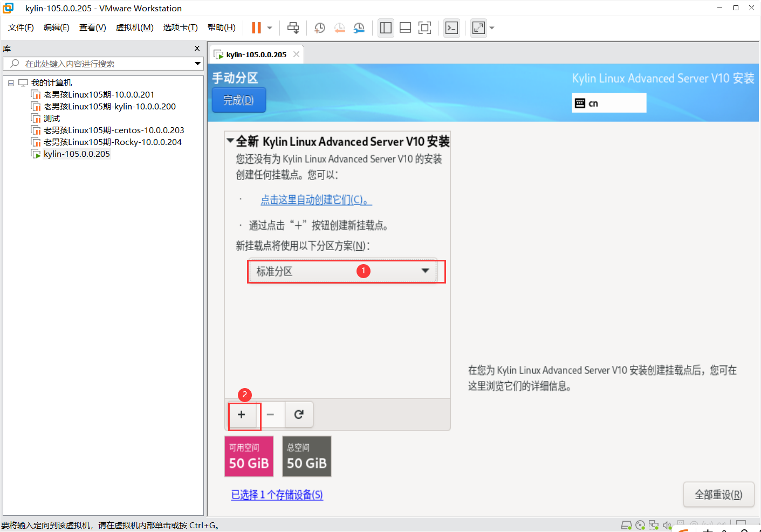Open the 选项卡(T) menu
Viewport: 761px width, 532px height.
(181, 27)
